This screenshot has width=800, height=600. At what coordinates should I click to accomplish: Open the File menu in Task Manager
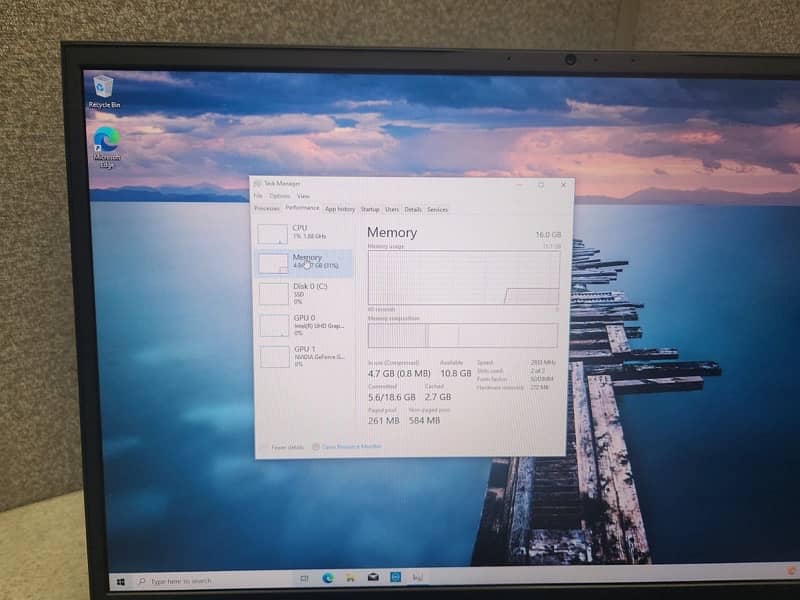258,196
